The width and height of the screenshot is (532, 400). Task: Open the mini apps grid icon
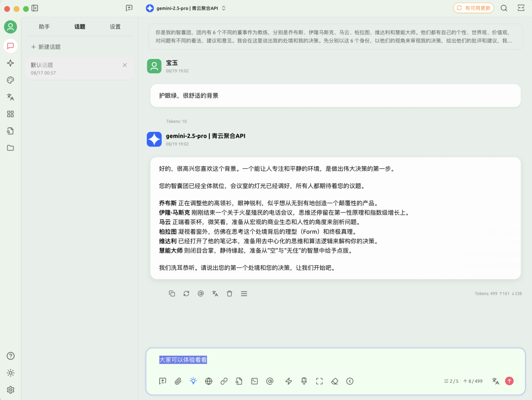(10, 114)
